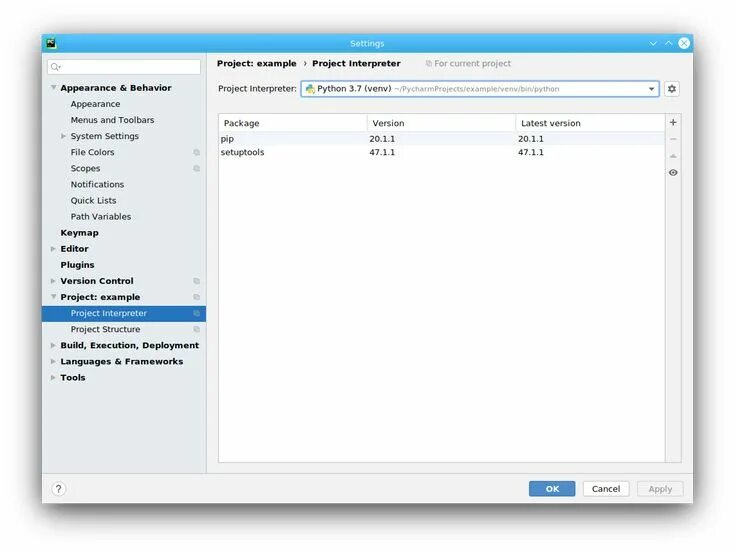The height and width of the screenshot is (553, 735).
Task: Click the Apply button
Action: pyautogui.click(x=660, y=489)
